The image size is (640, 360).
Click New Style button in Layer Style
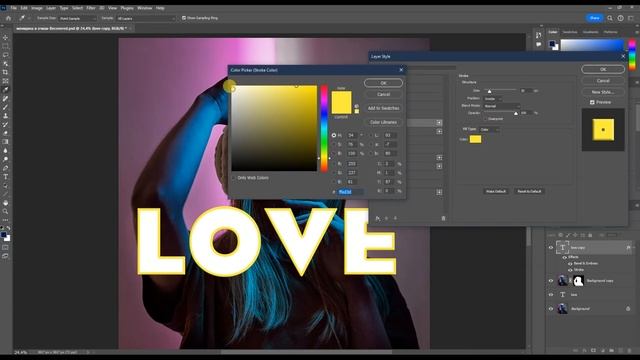pyautogui.click(x=603, y=92)
